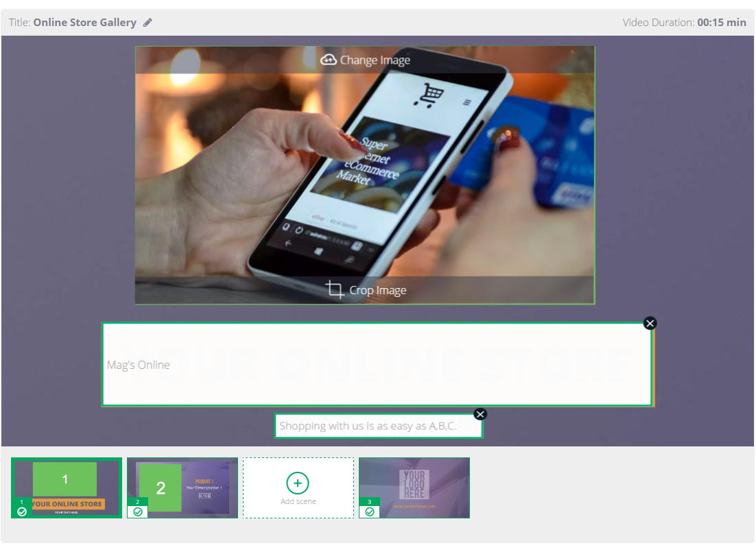Remove the Mag's Online text field
The height and width of the screenshot is (552, 756).
[x=650, y=324]
